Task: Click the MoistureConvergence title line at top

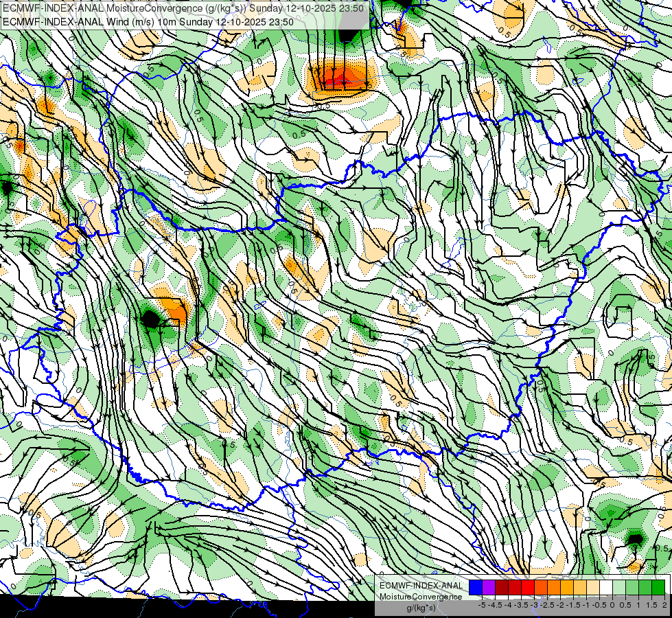Action: coord(183,8)
